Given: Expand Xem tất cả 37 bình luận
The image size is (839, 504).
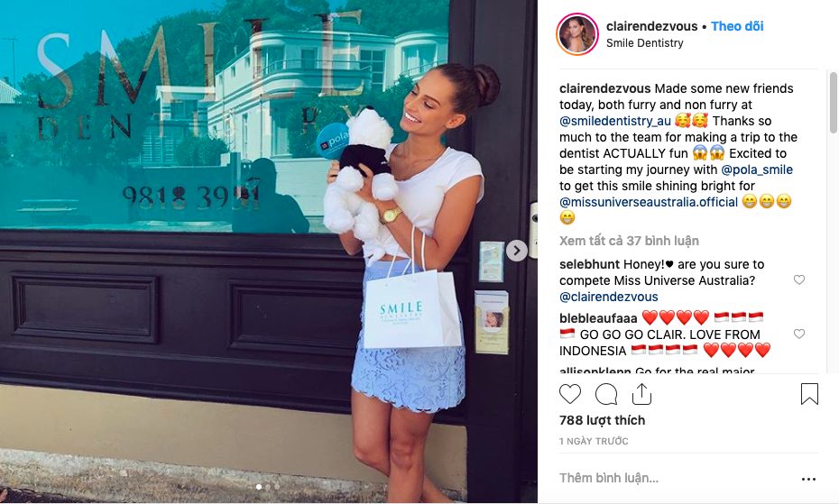Looking at the screenshot, I should (629, 241).
